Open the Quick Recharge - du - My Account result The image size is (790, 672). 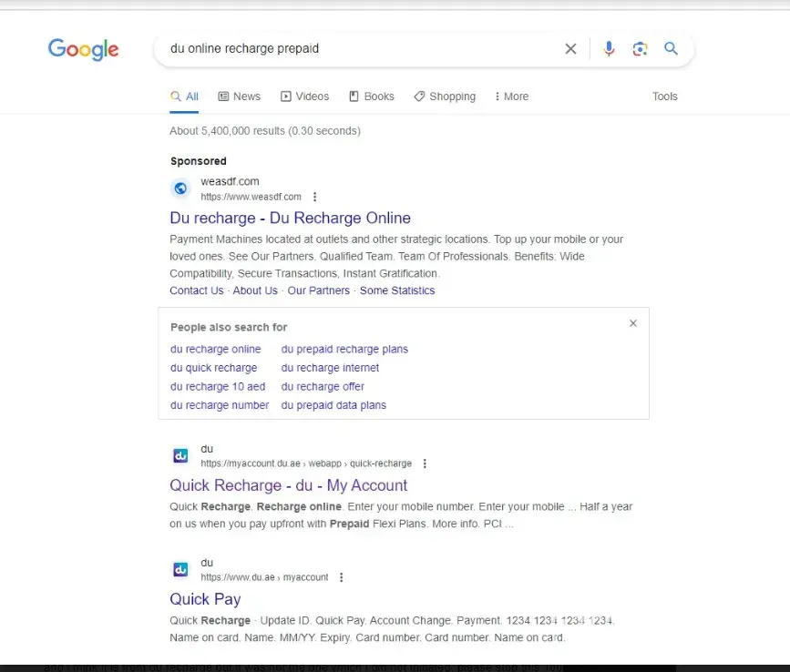(288, 485)
